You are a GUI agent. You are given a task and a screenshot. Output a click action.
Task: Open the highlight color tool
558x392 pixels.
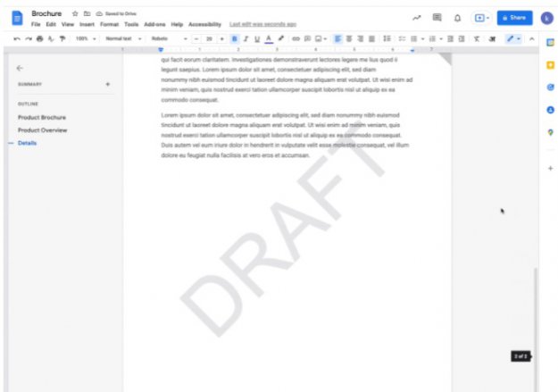(280, 38)
